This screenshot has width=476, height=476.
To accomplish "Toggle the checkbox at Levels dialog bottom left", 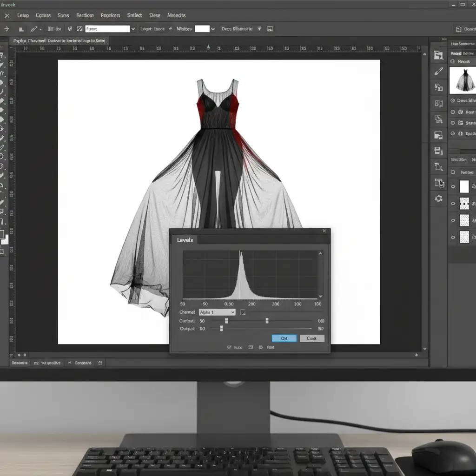I will click(229, 347).
